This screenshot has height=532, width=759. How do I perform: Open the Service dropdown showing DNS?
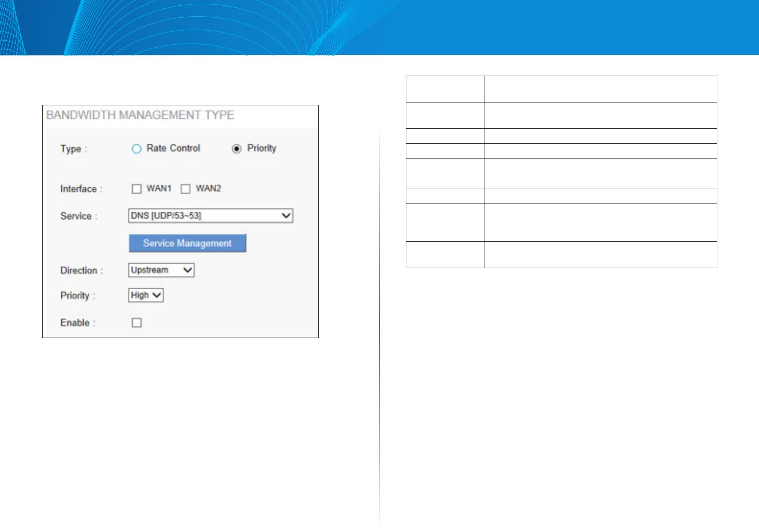[211, 216]
